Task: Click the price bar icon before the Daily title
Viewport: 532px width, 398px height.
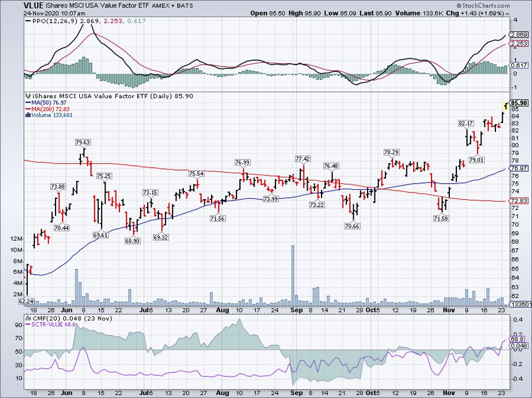Action: (x=28, y=96)
